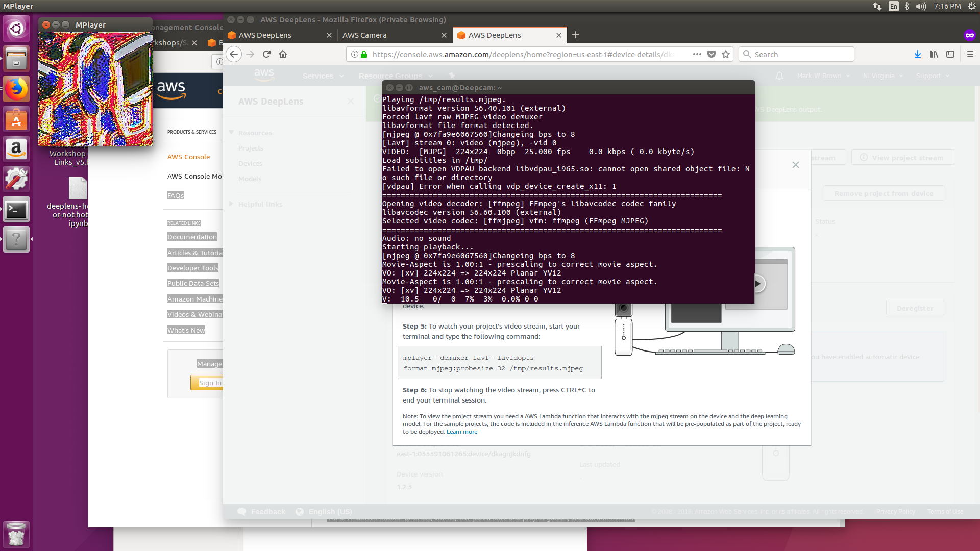Image resolution: width=980 pixels, height=551 pixels.
Task: Click MPlayer video output window
Action: click(95, 88)
